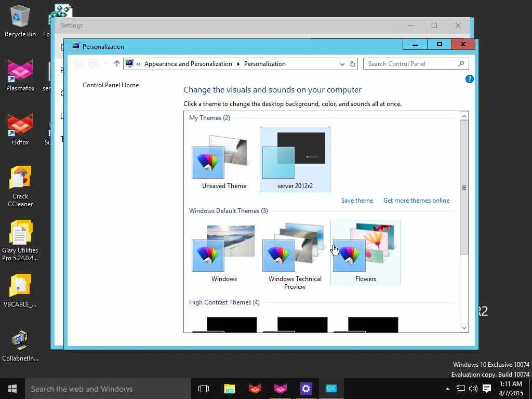Open Control Panel Home link
This screenshot has height=399, width=532.
point(111,85)
